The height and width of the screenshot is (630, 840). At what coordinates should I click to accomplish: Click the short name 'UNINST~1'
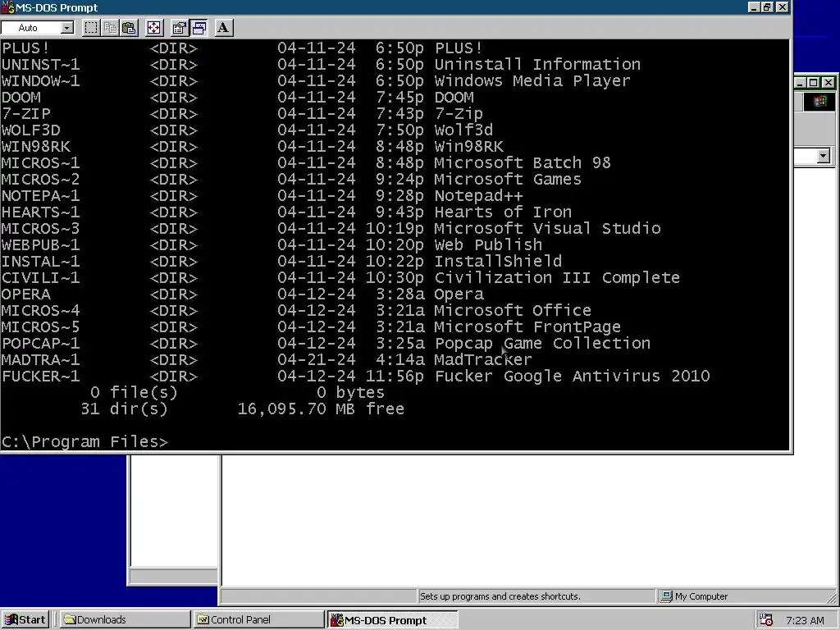(41, 64)
